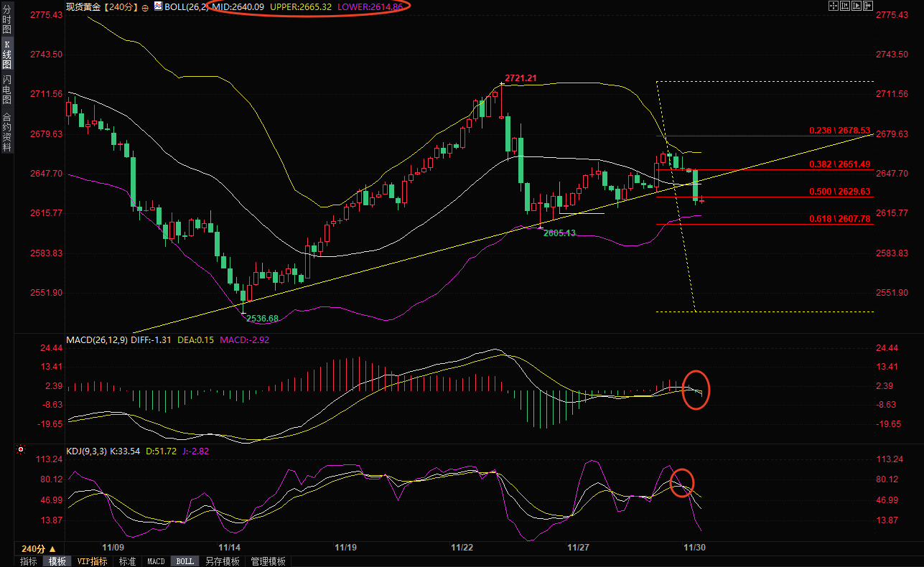Screen dimensions: 924x567
Task: Open the 240分 period dropdown
Action: coord(39,548)
